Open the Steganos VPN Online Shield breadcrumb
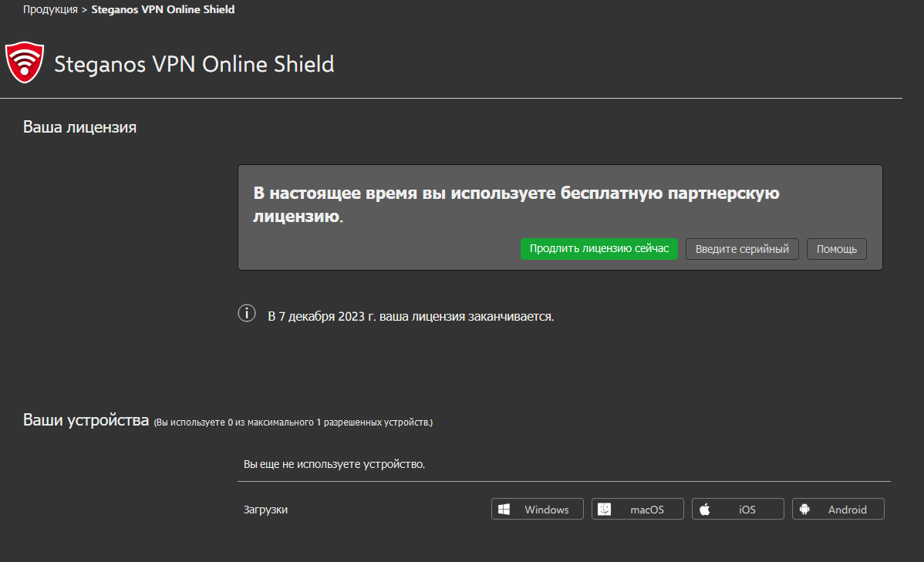Viewport: 924px width, 562px height. click(x=163, y=9)
